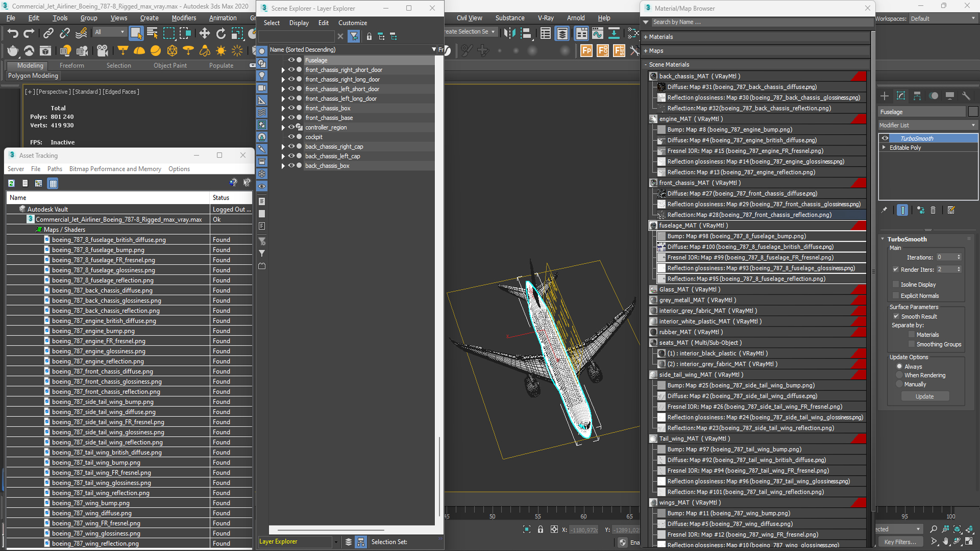Open the V-Ray menu

pyautogui.click(x=546, y=18)
